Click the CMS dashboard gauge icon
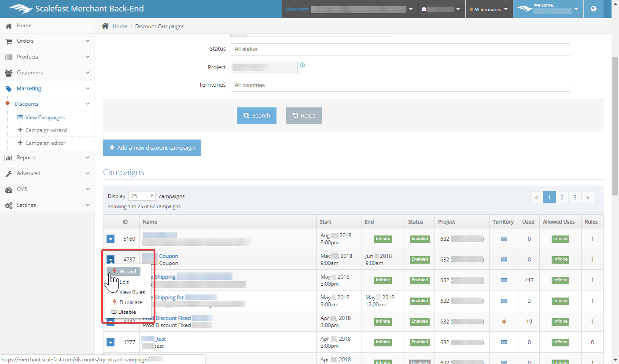Screen dimensions: 619x364 pos(8,189)
